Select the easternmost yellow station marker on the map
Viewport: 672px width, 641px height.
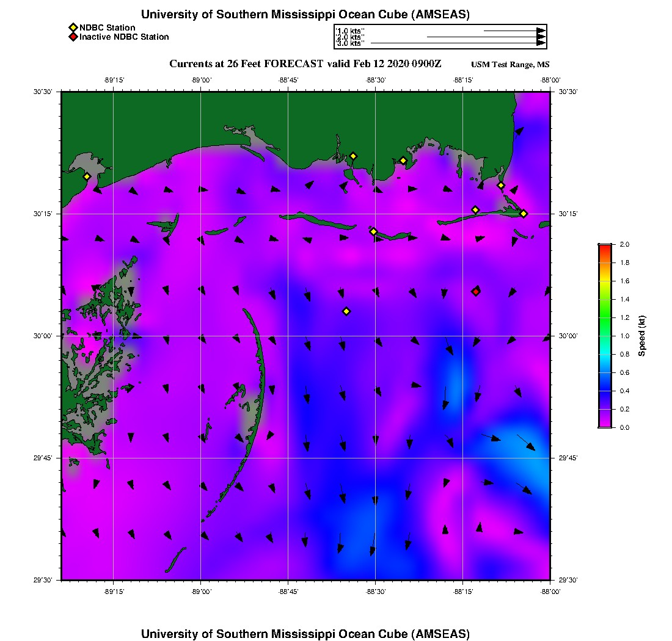pos(524,213)
